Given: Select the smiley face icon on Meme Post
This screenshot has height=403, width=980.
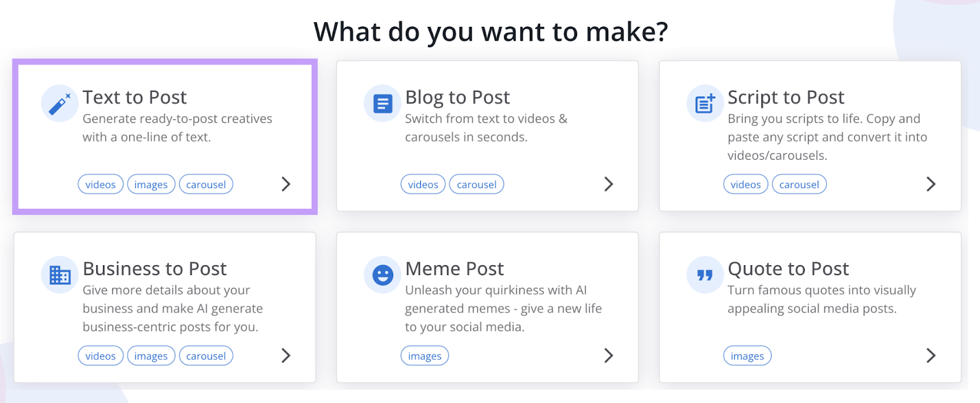Looking at the screenshot, I should pos(381,274).
